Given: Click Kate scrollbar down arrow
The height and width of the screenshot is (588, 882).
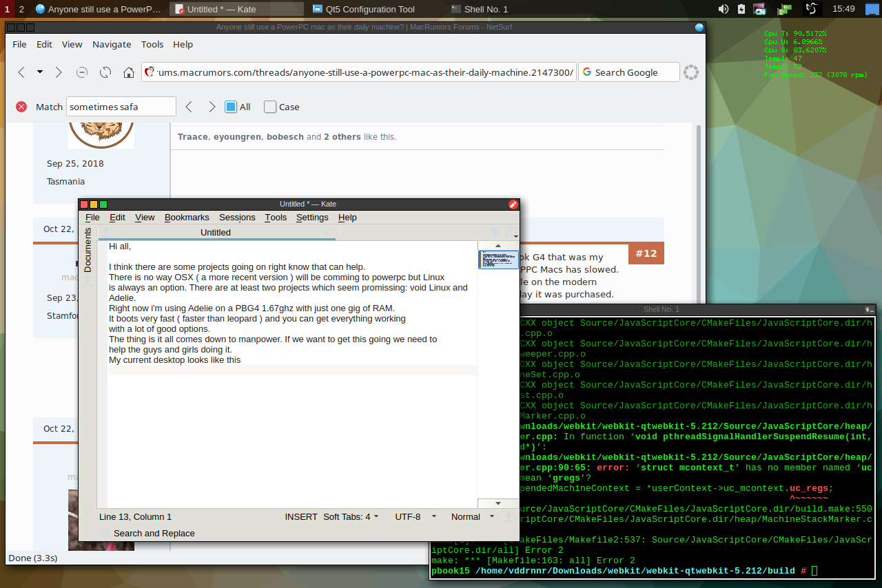Looking at the screenshot, I should coord(498,503).
